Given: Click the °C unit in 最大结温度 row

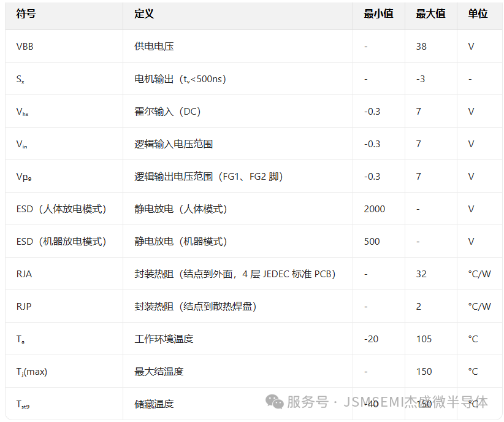Looking at the screenshot, I should pyautogui.click(x=473, y=372).
